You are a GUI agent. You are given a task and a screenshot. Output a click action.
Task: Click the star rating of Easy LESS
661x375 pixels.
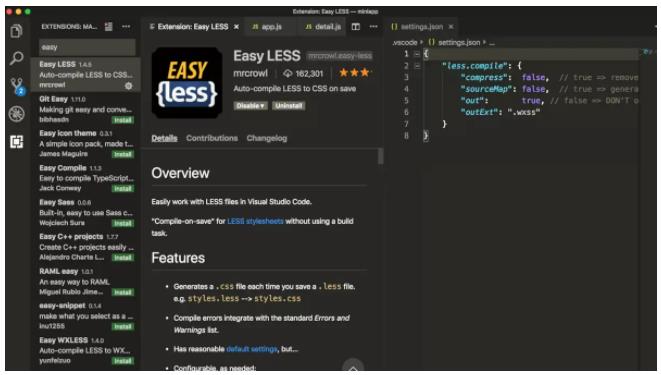[x=355, y=72]
